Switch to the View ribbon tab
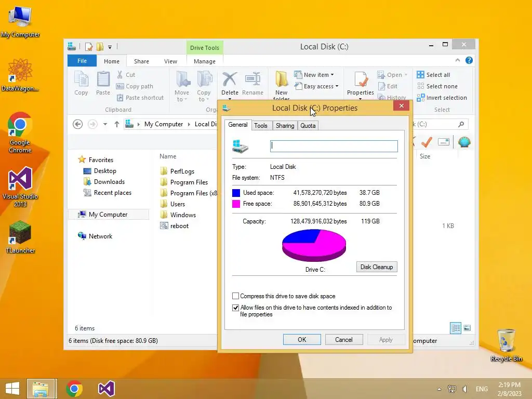This screenshot has height=399, width=532. tap(170, 61)
